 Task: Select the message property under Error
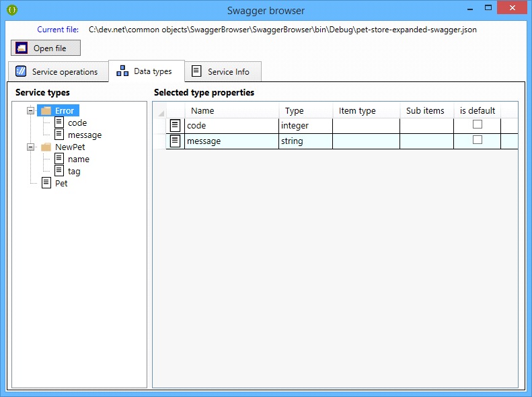point(85,135)
